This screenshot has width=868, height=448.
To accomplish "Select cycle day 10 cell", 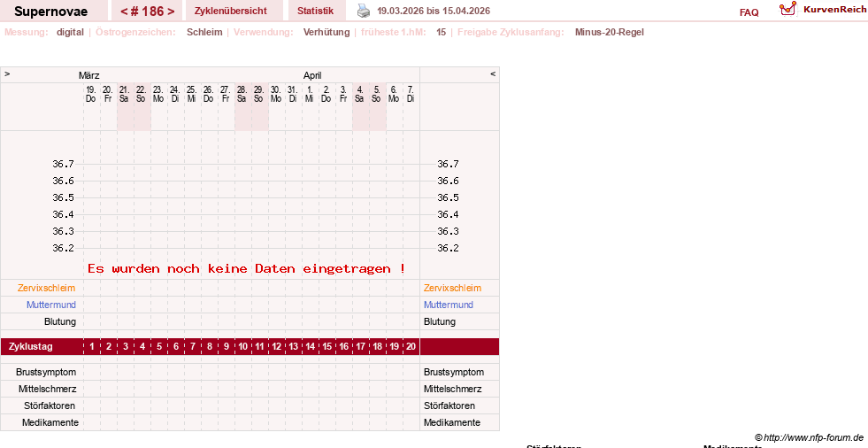I will coord(243,347).
